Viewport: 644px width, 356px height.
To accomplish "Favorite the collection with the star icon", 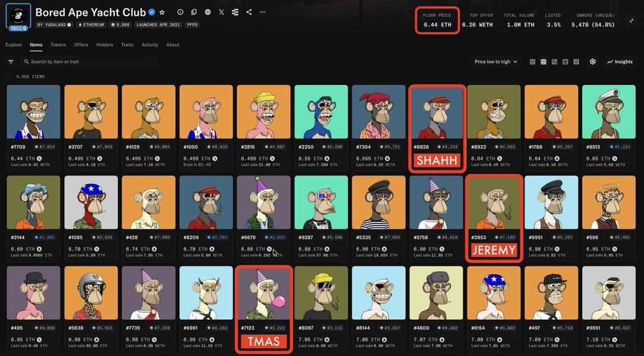I will [162, 12].
